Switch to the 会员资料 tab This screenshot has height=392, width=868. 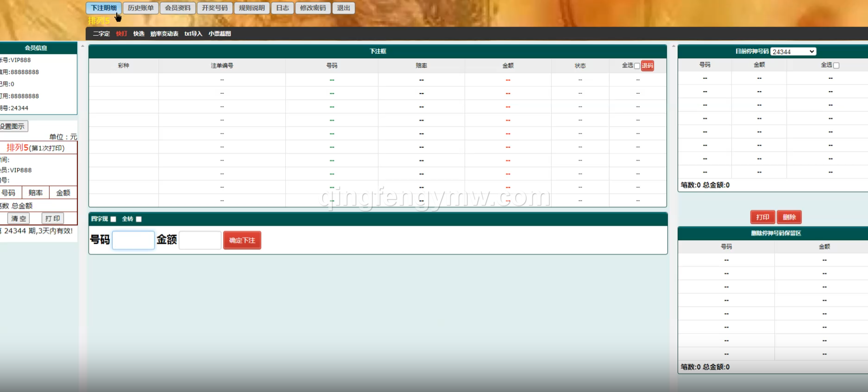coord(178,8)
